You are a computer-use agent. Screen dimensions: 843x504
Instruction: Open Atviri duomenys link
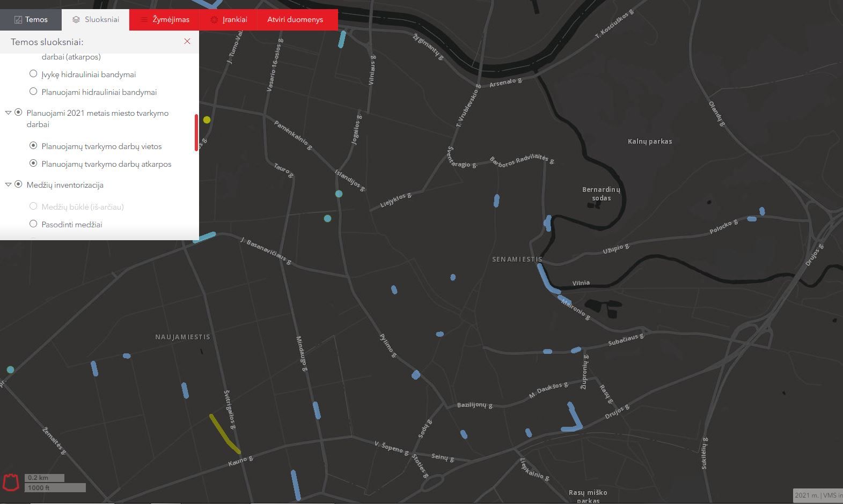[295, 19]
